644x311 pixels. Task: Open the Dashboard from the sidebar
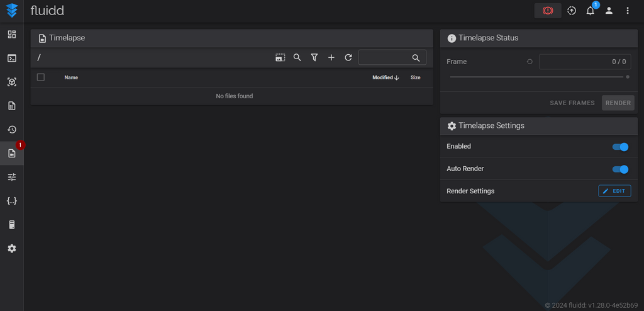pyautogui.click(x=11, y=35)
